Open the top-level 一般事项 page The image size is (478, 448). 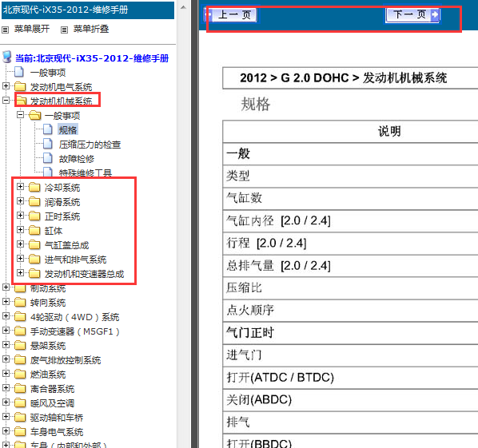point(48,73)
